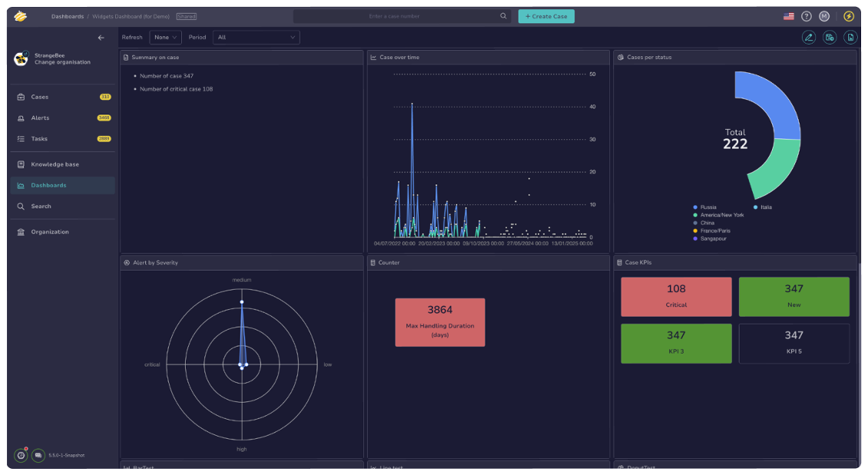868x475 pixels.
Task: Open the Refresh None dropdown
Action: point(165,37)
